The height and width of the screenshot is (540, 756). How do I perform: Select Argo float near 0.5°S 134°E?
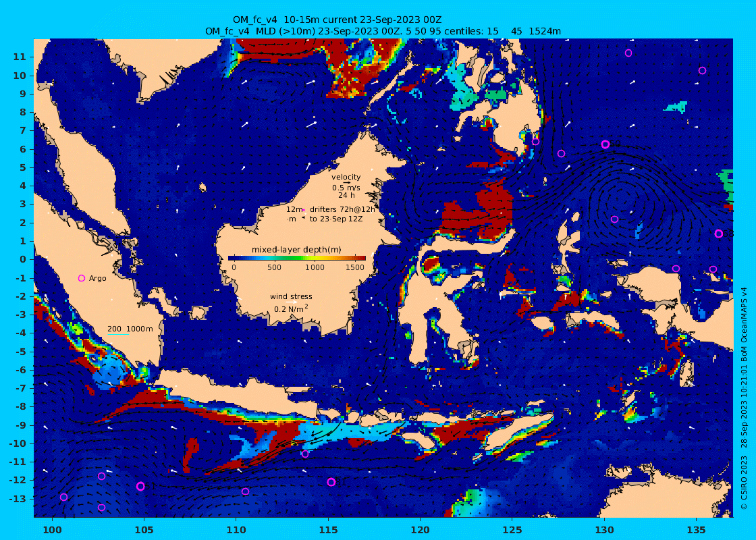coord(676,269)
